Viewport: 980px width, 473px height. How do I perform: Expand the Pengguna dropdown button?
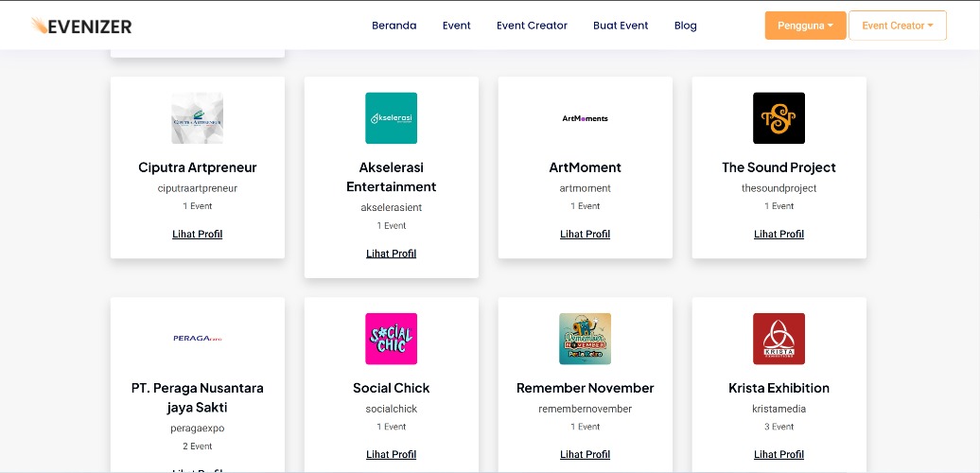806,26
